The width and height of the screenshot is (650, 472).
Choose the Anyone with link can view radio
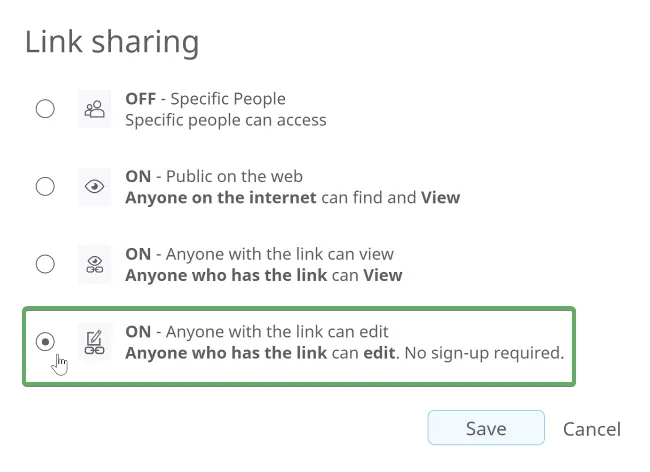tap(45, 264)
